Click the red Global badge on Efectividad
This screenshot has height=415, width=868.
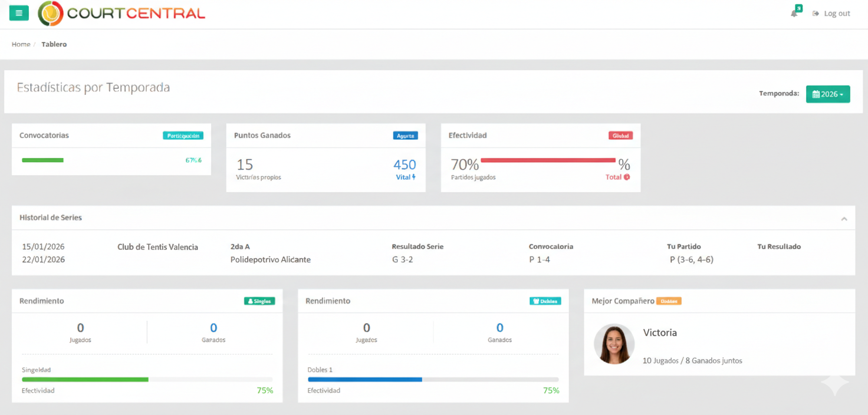click(x=620, y=135)
